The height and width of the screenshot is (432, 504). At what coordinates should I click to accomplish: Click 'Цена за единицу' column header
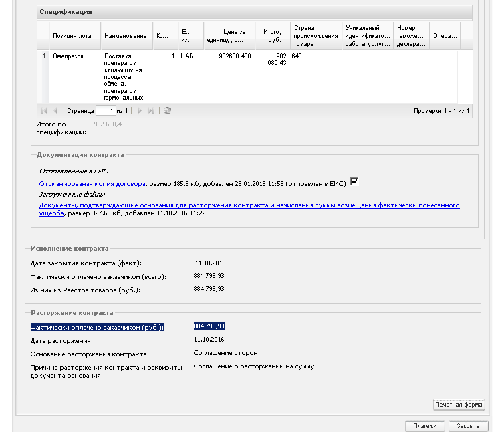click(229, 36)
